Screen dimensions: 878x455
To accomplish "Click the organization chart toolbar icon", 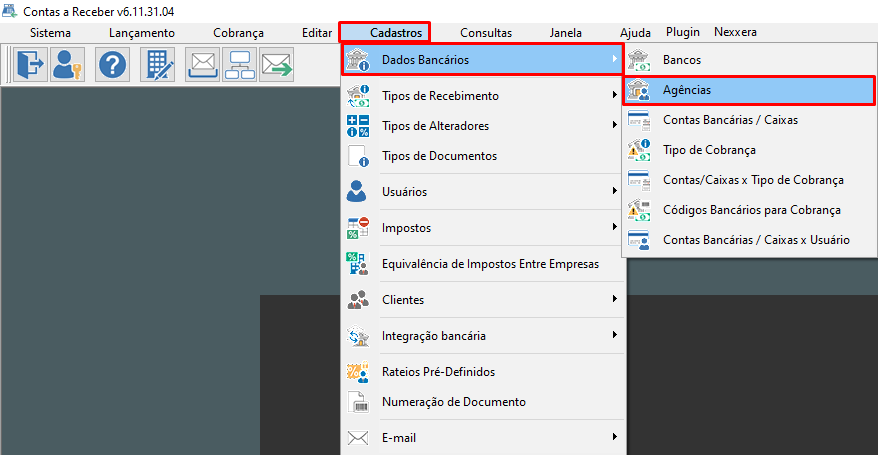I will [240, 64].
